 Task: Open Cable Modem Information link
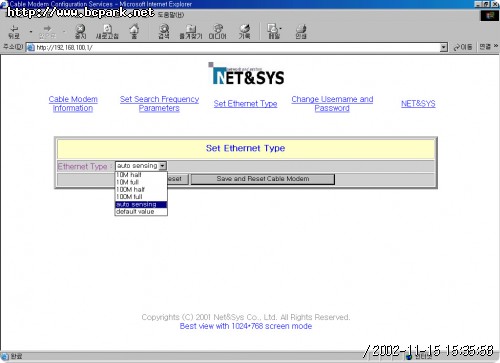point(73,104)
